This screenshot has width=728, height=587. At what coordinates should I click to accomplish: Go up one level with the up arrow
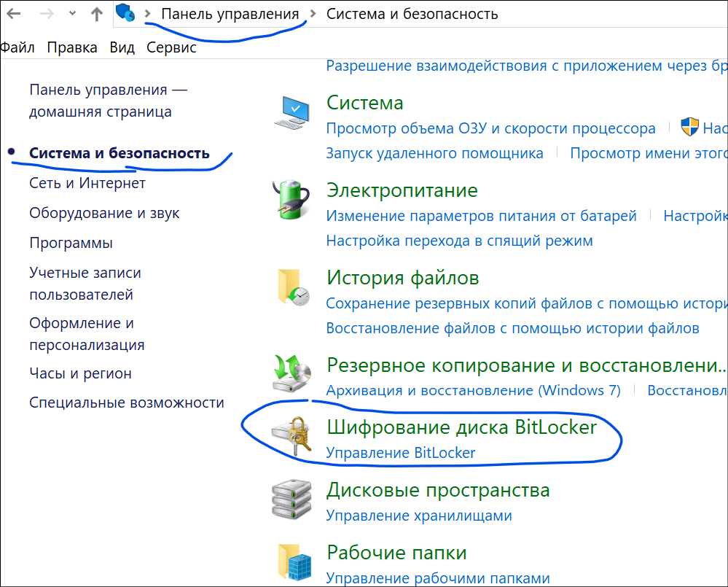pos(96,14)
